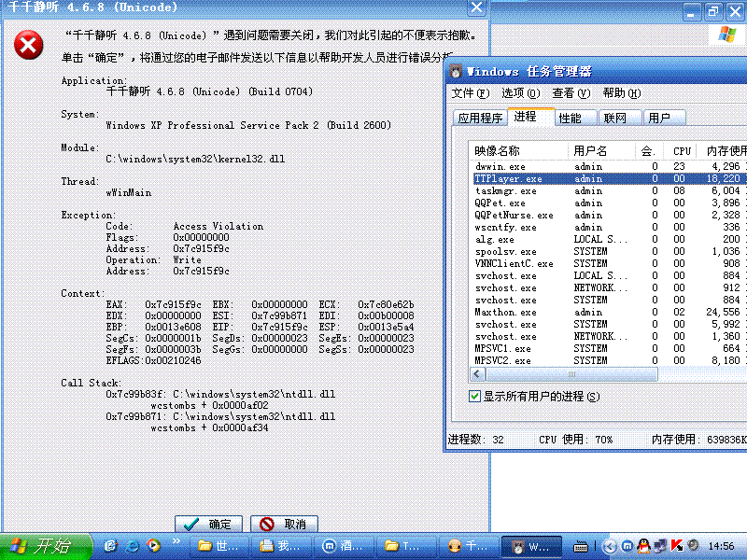Switch to the 世... folder taskbar button
The width and height of the screenshot is (747, 560).
[219, 546]
